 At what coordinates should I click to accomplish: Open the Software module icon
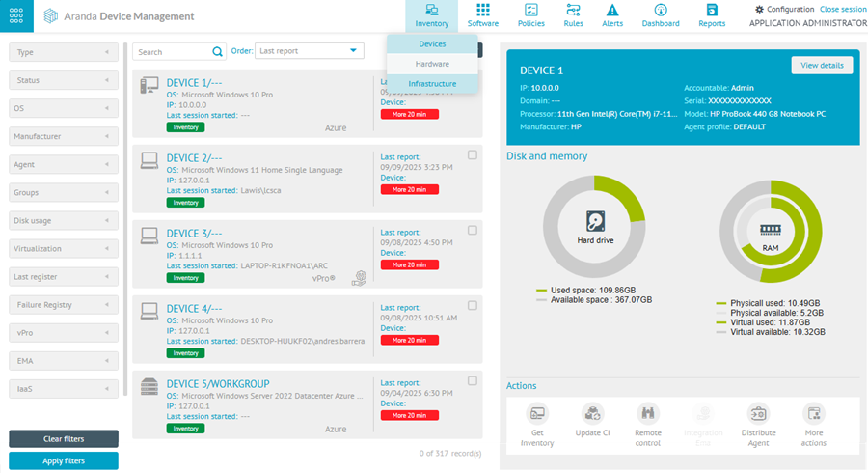(x=483, y=10)
